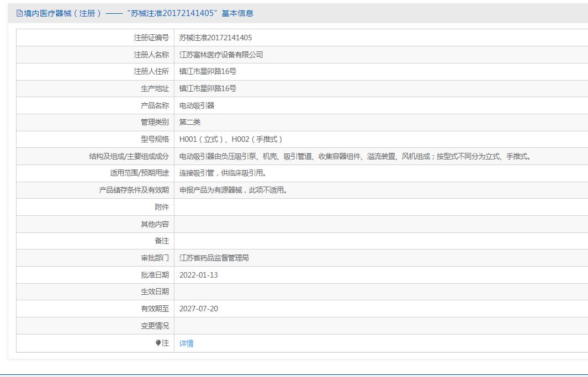Click registrant name 江苏富林医疗设备有限公司
588x377 pixels.
pyautogui.click(x=221, y=55)
